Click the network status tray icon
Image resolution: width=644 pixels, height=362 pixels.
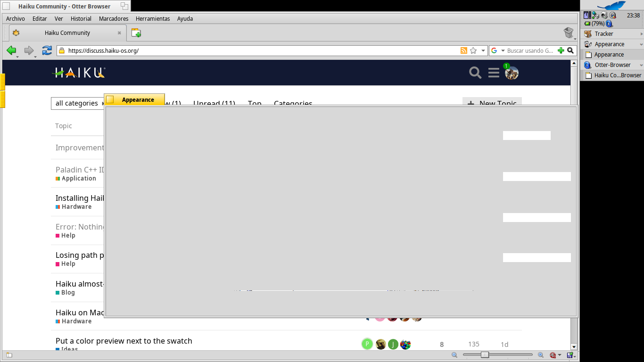(x=595, y=15)
